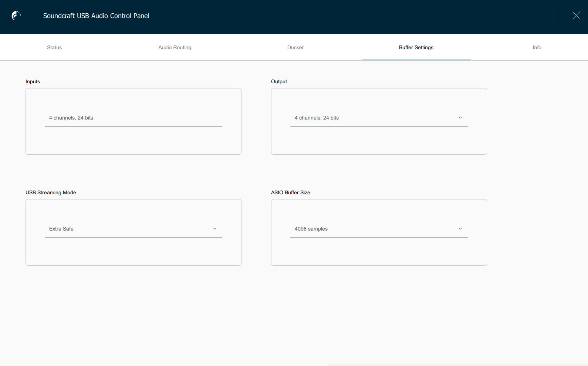Go to the Ducker tab
The image size is (588, 366).
click(295, 47)
